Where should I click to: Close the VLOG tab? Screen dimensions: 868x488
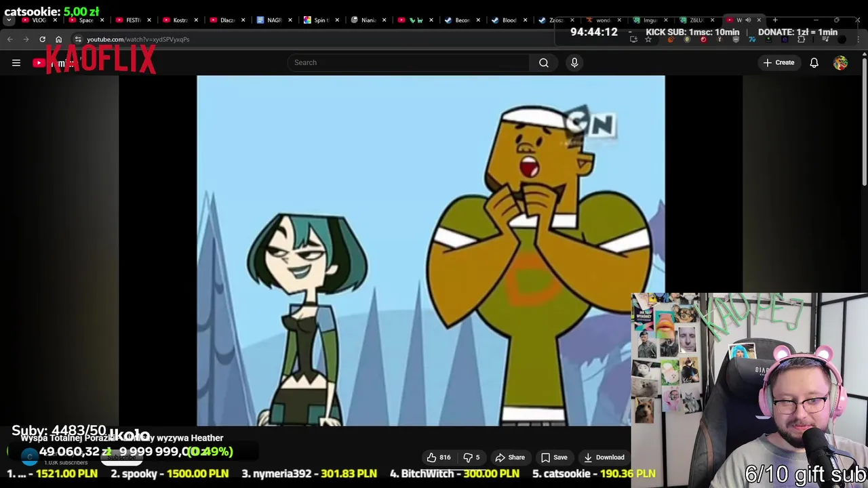point(56,20)
